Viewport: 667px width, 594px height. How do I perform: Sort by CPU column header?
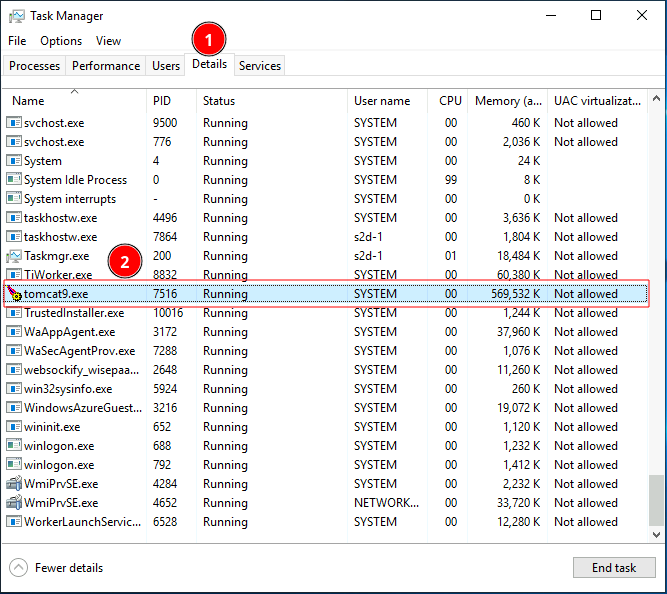pyautogui.click(x=450, y=101)
